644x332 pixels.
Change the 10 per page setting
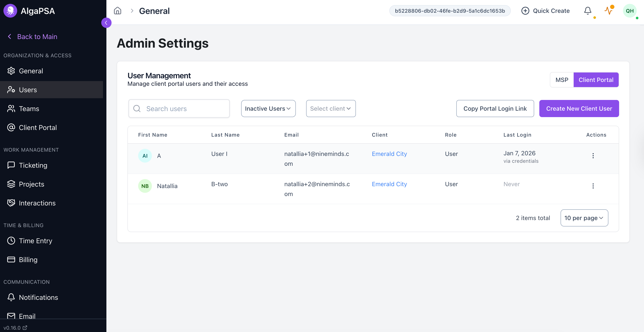(584, 218)
